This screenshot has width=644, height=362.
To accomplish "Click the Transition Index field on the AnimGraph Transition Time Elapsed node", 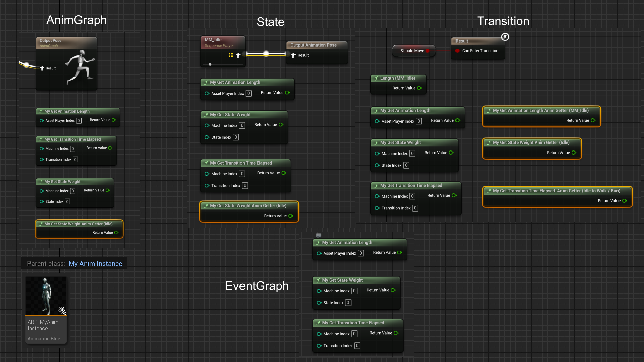I will (75, 160).
